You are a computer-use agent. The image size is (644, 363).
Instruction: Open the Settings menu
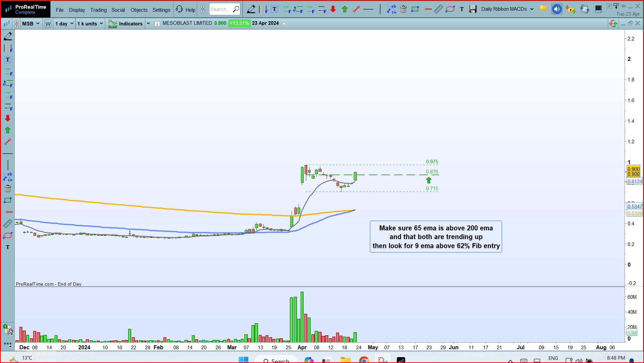pyautogui.click(x=161, y=10)
